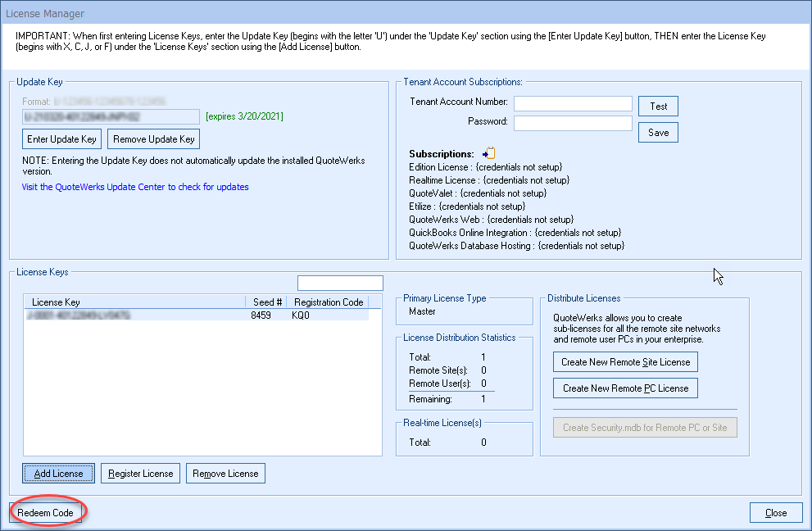
Task: Open the QuoteWerks Update Center link
Action: pyautogui.click(x=135, y=187)
